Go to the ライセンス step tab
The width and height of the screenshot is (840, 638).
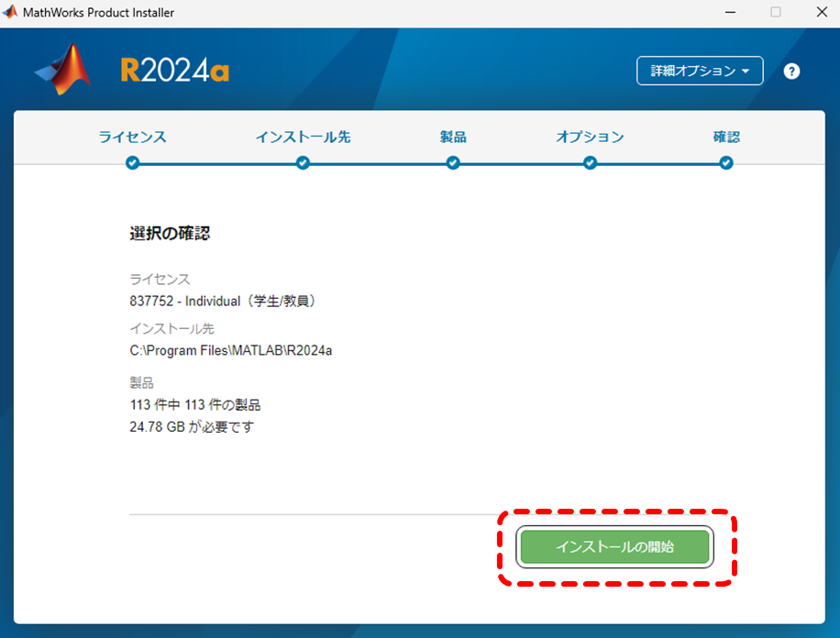pyautogui.click(x=132, y=137)
